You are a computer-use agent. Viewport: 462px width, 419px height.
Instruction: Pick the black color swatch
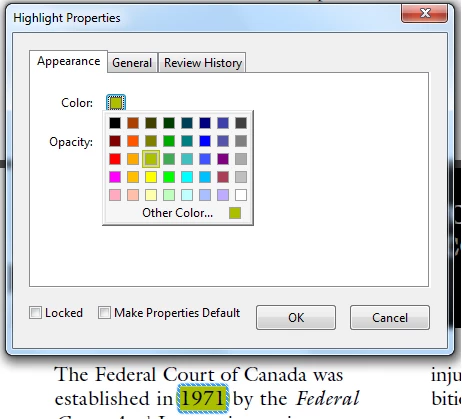point(115,123)
